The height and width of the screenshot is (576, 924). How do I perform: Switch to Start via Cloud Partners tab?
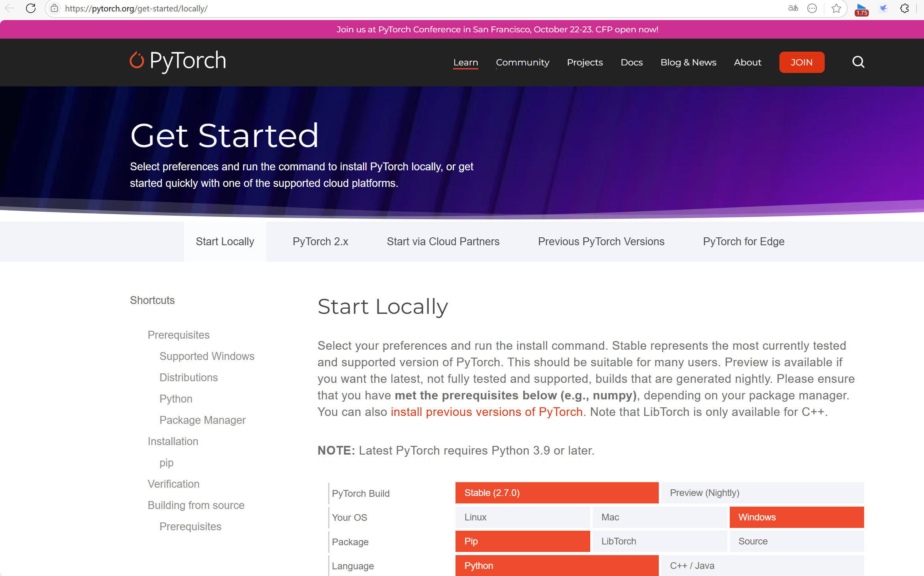443,241
